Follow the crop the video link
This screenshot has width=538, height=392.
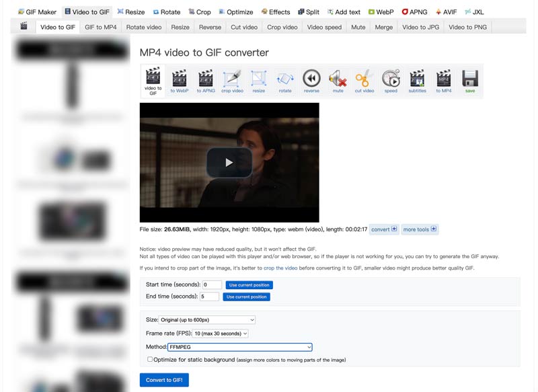pyautogui.click(x=280, y=268)
